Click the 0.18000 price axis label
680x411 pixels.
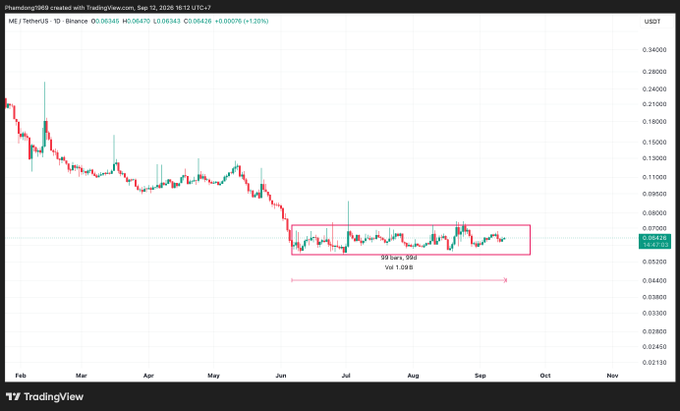click(x=654, y=121)
